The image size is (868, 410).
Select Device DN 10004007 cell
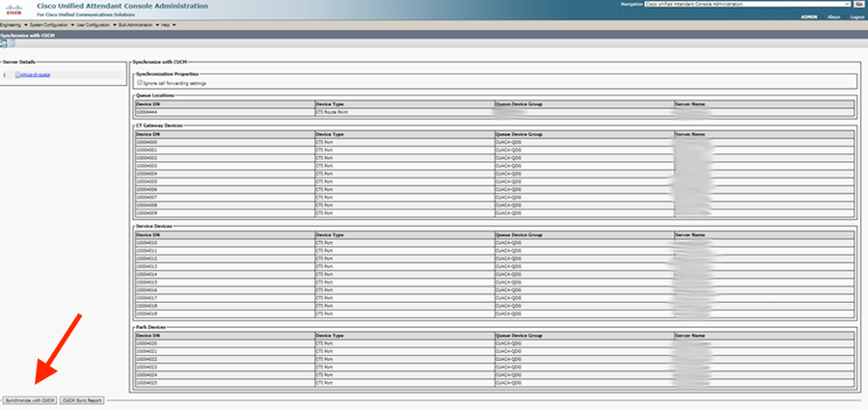225,197
